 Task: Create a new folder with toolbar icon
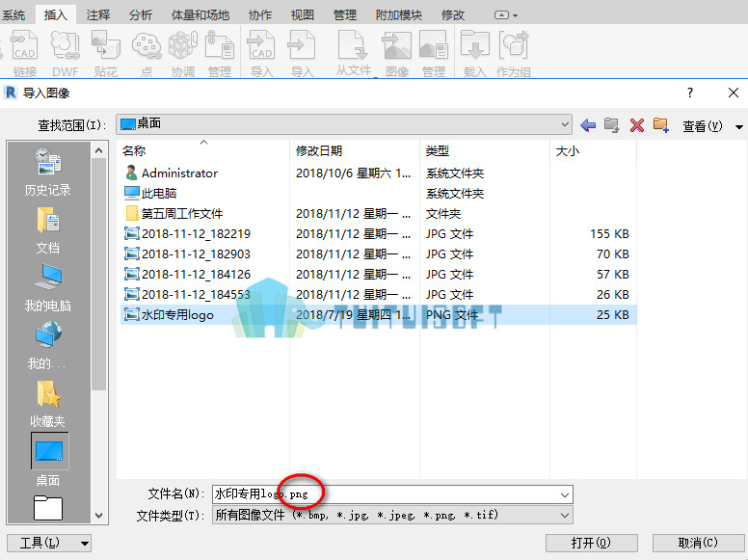click(661, 125)
